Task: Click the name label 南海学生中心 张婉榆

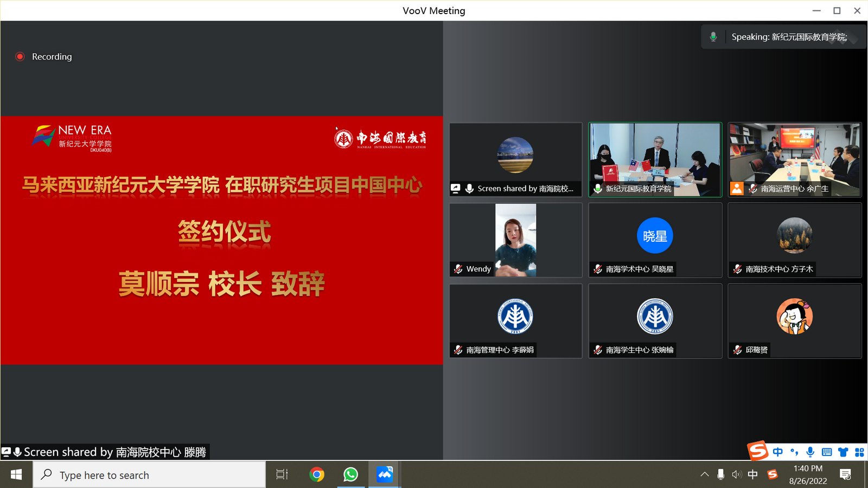Action: [640, 350]
